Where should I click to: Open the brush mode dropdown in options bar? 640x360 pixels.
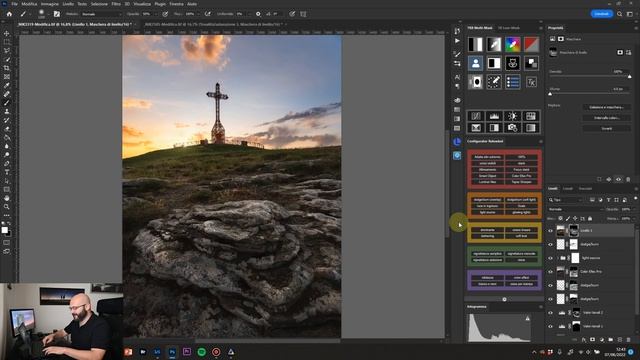pos(101,14)
